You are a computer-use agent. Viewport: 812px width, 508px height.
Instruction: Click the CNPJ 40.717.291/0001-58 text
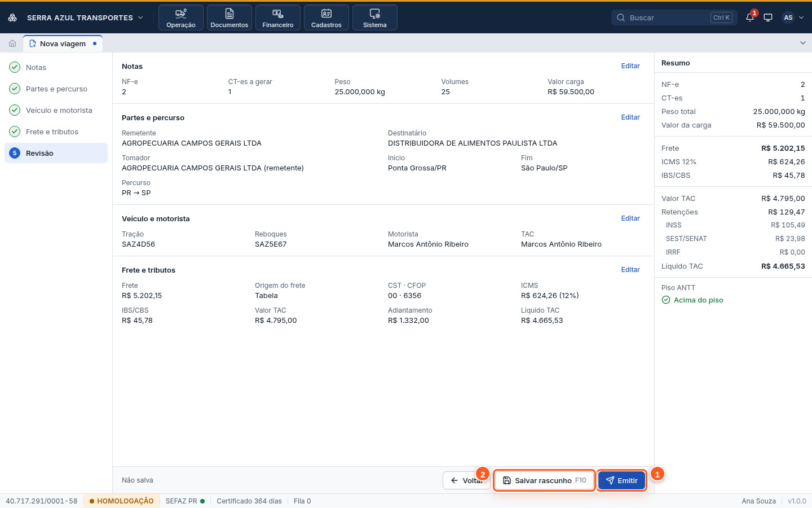(42, 501)
